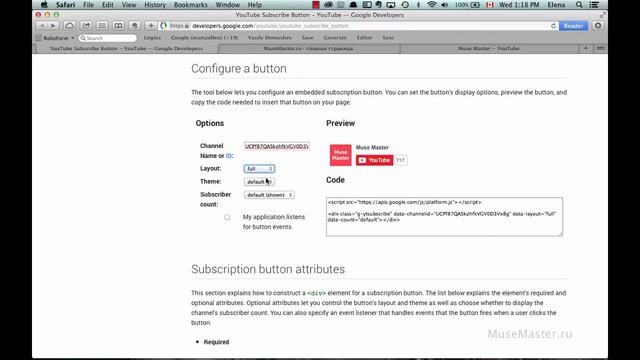640x360 pixels.
Task: Click the Evernote elephant in menu bar
Action: 378,5
